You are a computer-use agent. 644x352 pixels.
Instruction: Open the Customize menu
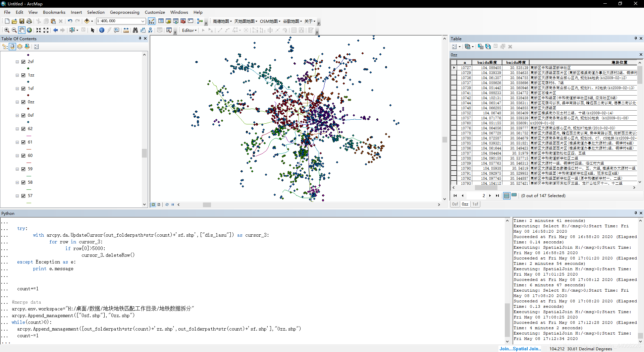(155, 12)
